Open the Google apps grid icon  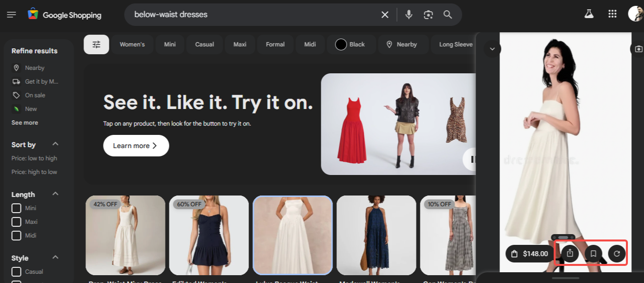pos(612,14)
